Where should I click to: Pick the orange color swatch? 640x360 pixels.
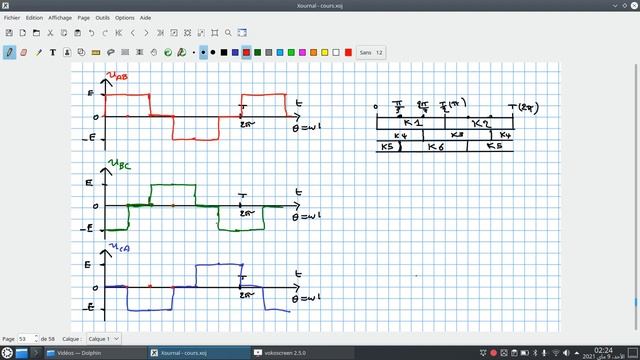point(313,52)
